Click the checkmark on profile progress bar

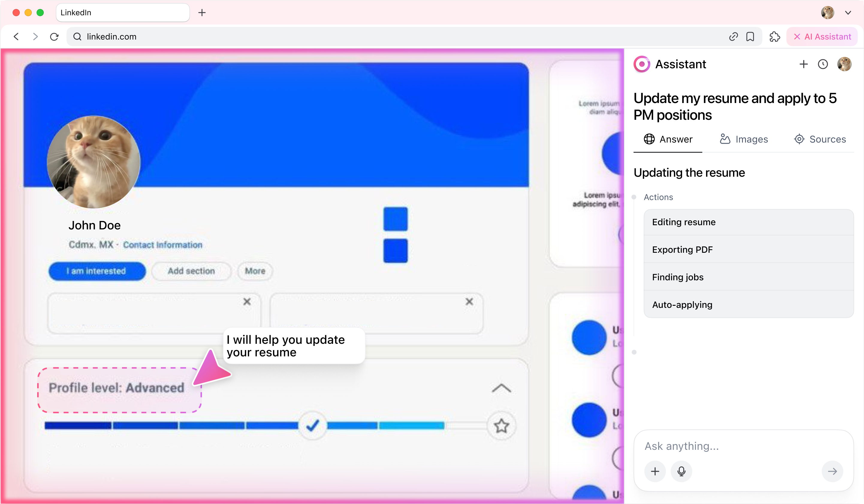[312, 426]
